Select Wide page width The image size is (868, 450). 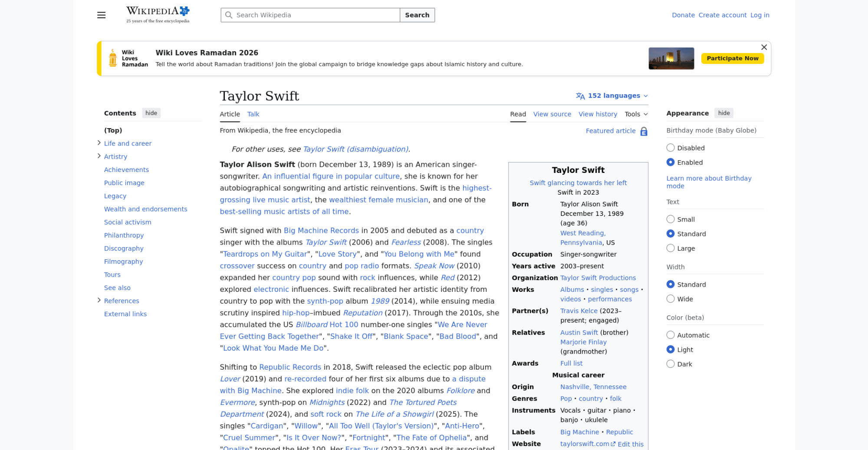click(671, 299)
